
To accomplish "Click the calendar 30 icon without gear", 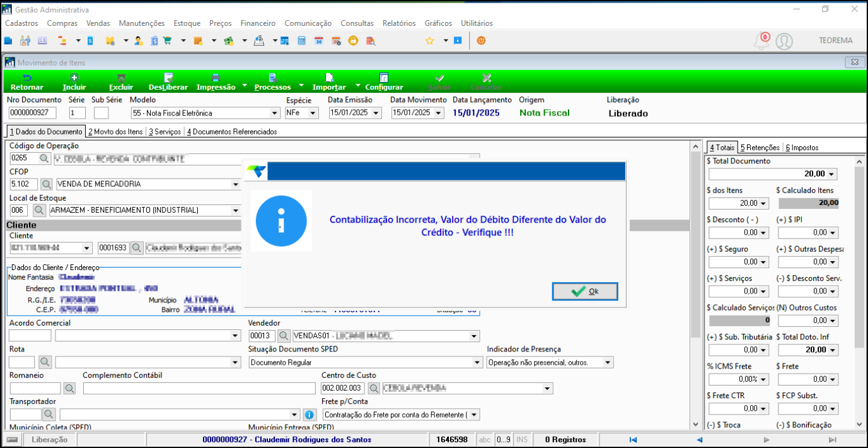I will pos(318,40).
